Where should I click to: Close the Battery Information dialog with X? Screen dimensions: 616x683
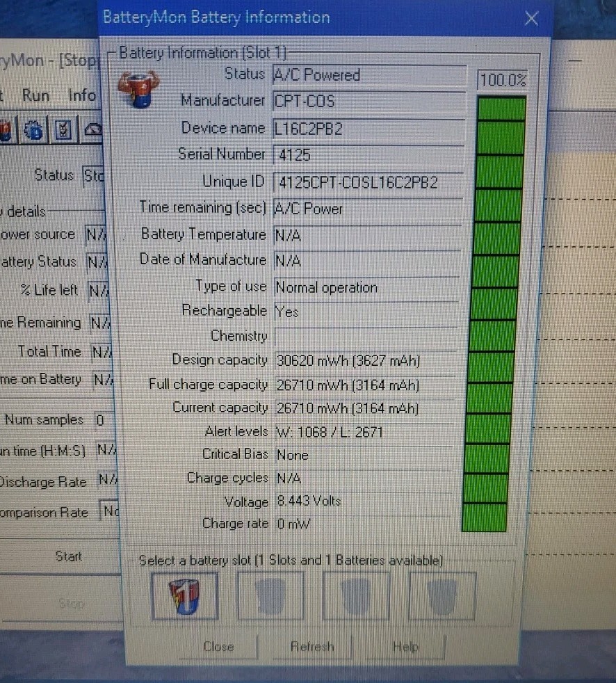(x=531, y=18)
